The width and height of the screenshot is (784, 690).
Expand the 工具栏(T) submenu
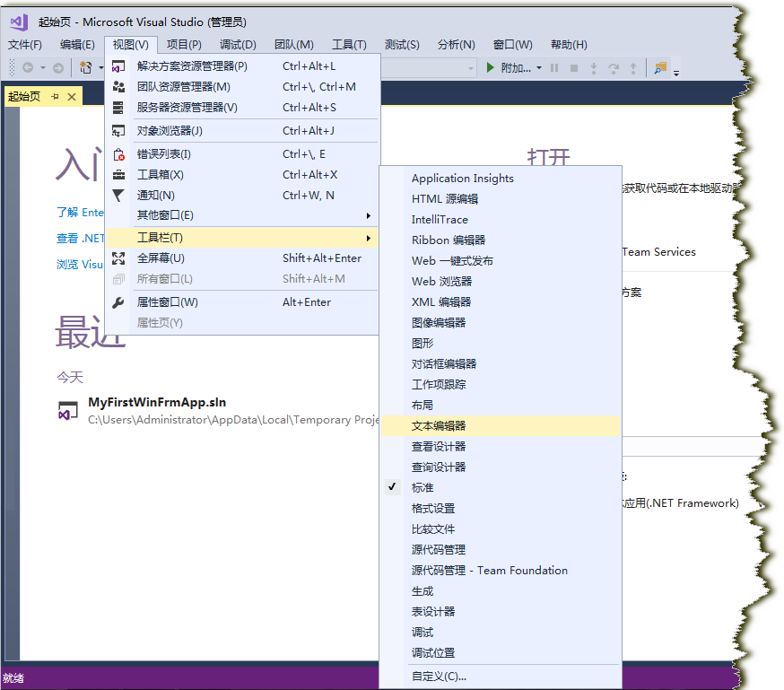click(x=242, y=238)
